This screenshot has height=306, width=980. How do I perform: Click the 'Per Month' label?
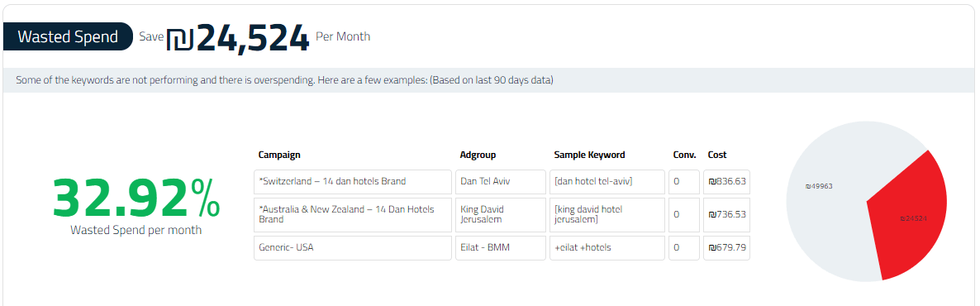[342, 36]
